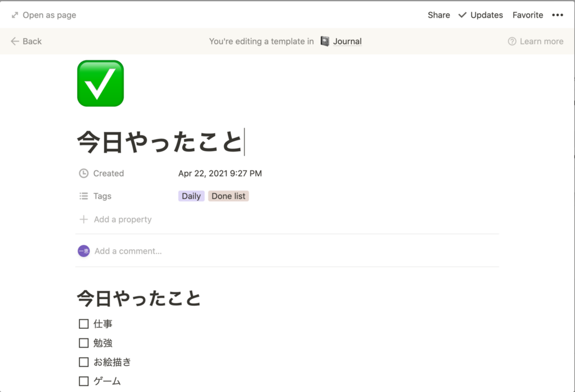Click the plus icon for Add a property
Screen dimensions: 575x392
click(x=84, y=219)
